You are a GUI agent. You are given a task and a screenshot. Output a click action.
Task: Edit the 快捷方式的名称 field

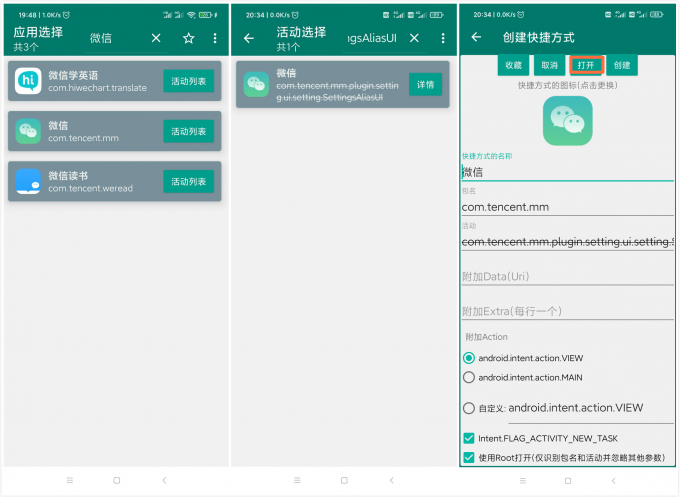(x=567, y=172)
